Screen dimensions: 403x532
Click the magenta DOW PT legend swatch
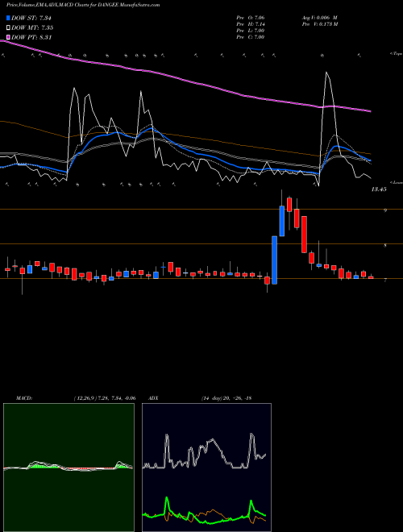(8, 37)
